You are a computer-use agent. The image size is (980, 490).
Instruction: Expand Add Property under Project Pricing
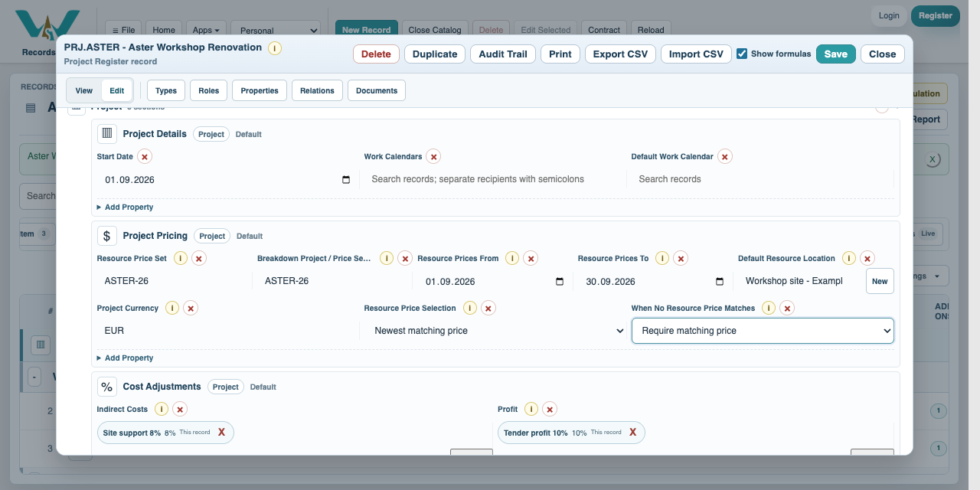(x=125, y=358)
